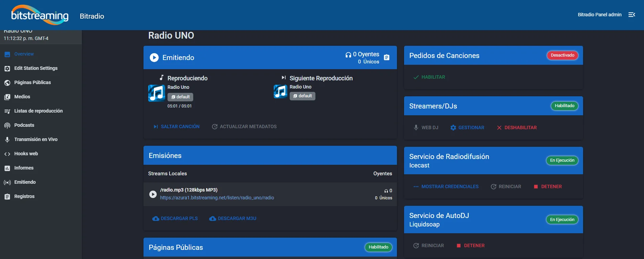Screen dimensions: 644x259
Task: Open the Web DJ tool
Action: click(x=426, y=127)
